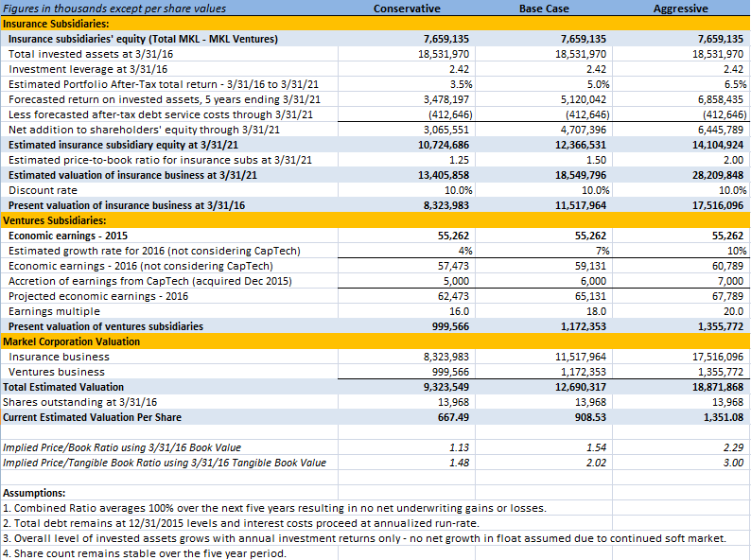Image resolution: width=751 pixels, height=560 pixels.
Task: Click the 18,549,796 insurance valuation cell
Action: 581,175
